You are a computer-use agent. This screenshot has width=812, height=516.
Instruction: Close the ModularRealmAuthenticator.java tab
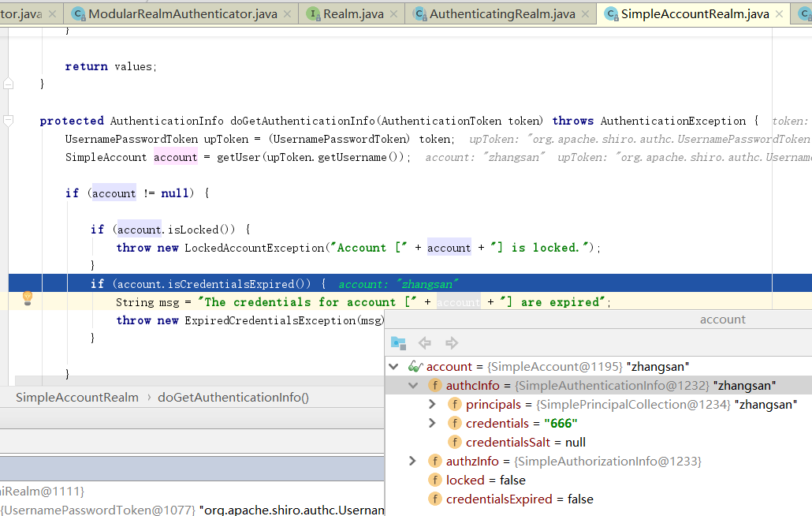[288, 14]
